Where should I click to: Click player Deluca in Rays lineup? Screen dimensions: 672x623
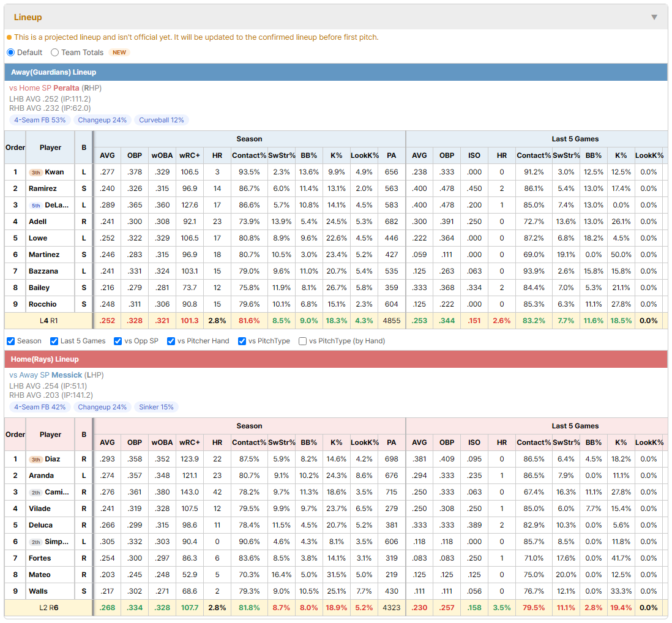point(41,525)
